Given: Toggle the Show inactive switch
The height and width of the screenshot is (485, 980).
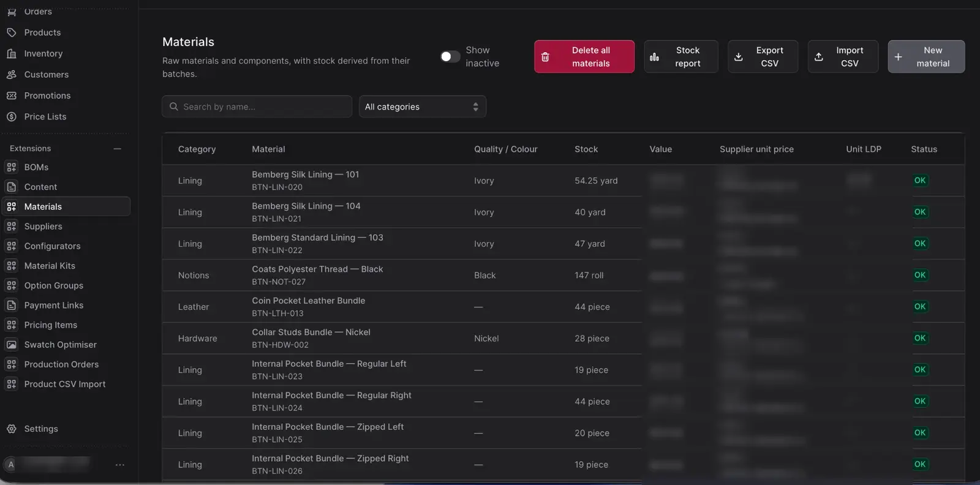Looking at the screenshot, I should point(450,56).
